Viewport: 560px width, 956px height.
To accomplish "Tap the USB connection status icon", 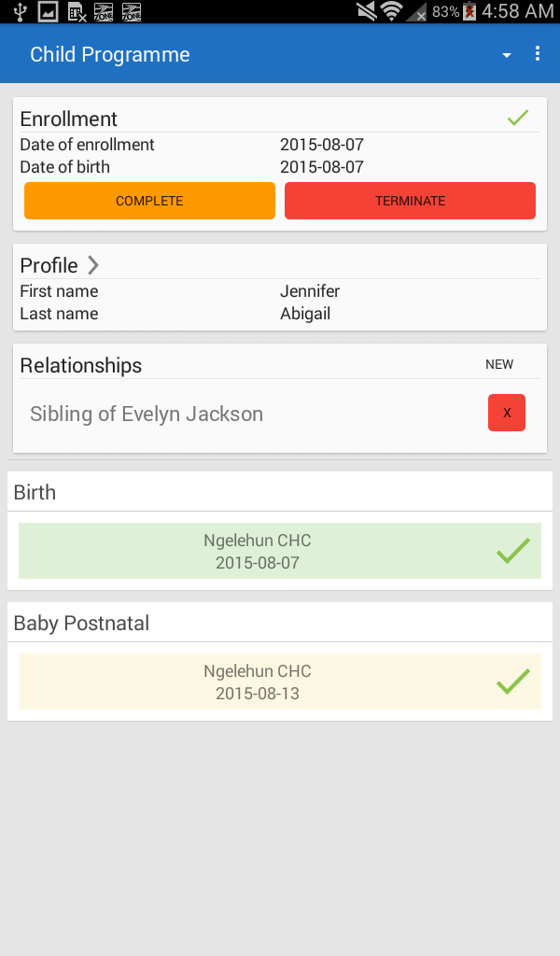I will (x=21, y=11).
